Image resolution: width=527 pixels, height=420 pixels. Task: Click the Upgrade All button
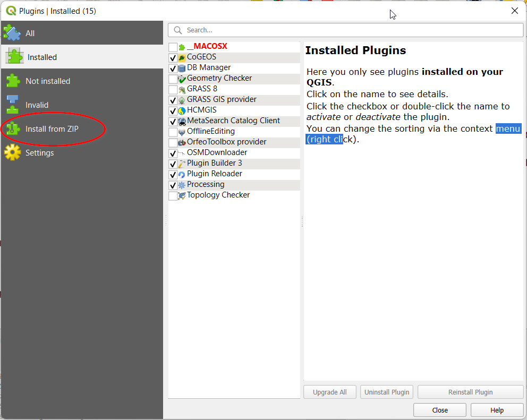coord(330,392)
